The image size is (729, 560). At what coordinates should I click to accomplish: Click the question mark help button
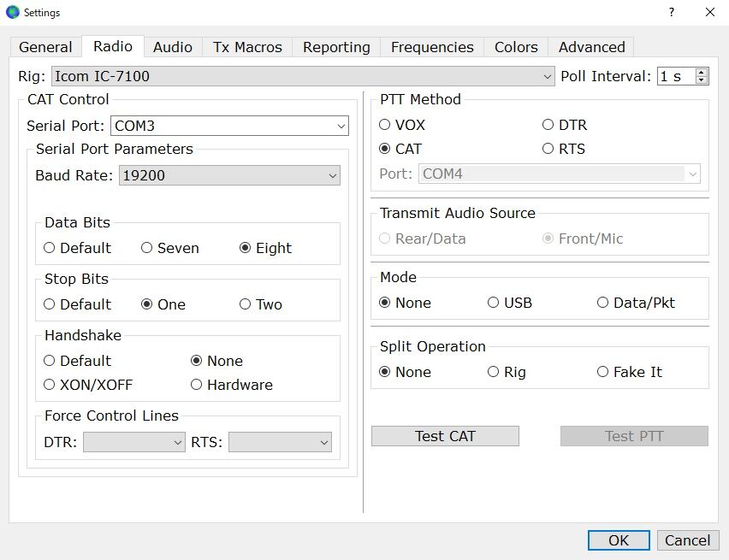click(x=672, y=12)
